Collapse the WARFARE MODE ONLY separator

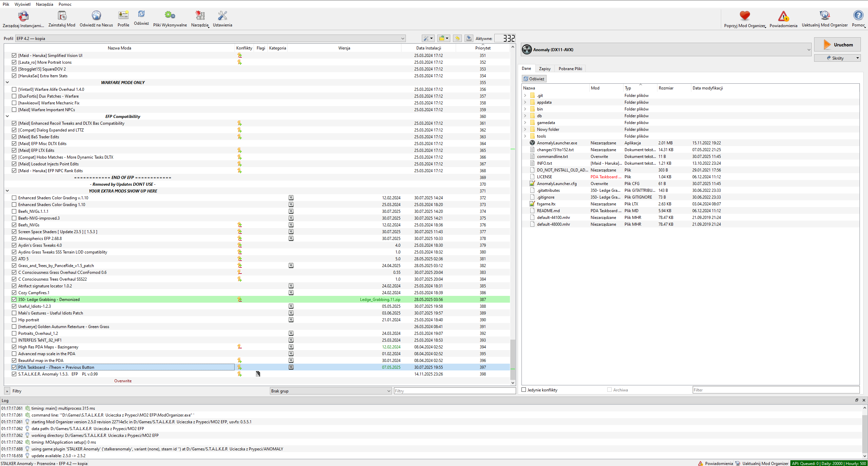pos(7,82)
